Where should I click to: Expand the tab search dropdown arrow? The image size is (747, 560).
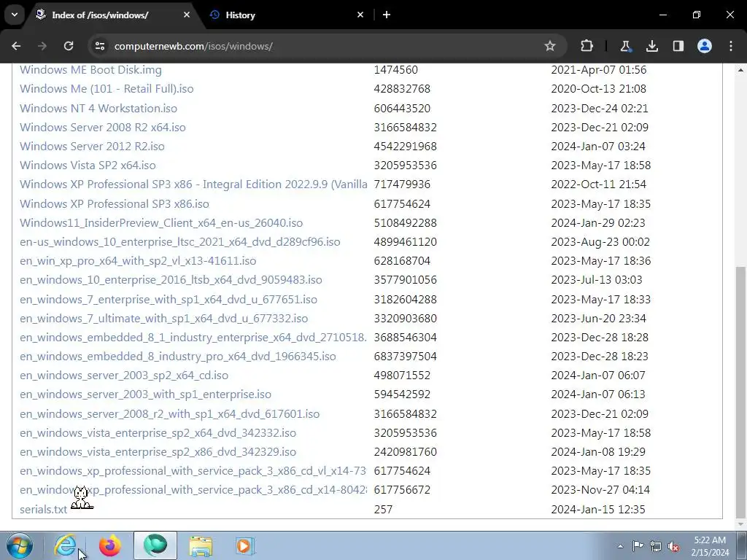(15, 15)
